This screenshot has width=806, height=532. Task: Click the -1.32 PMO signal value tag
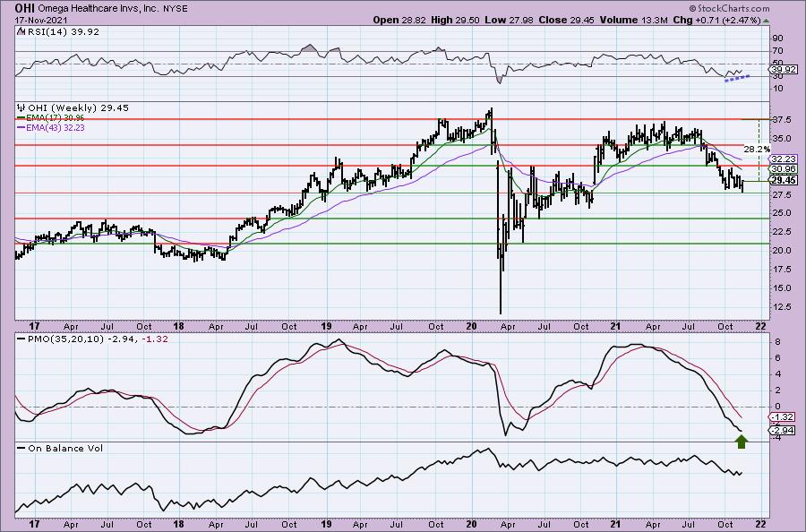point(782,417)
